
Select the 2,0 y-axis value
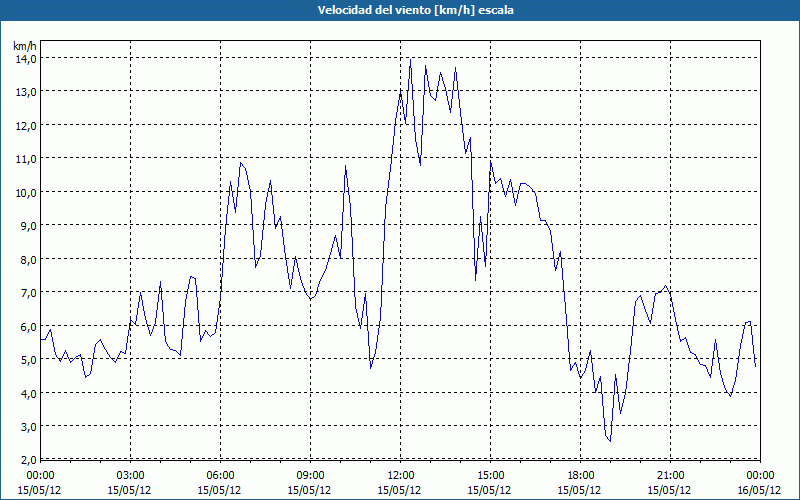point(28,460)
